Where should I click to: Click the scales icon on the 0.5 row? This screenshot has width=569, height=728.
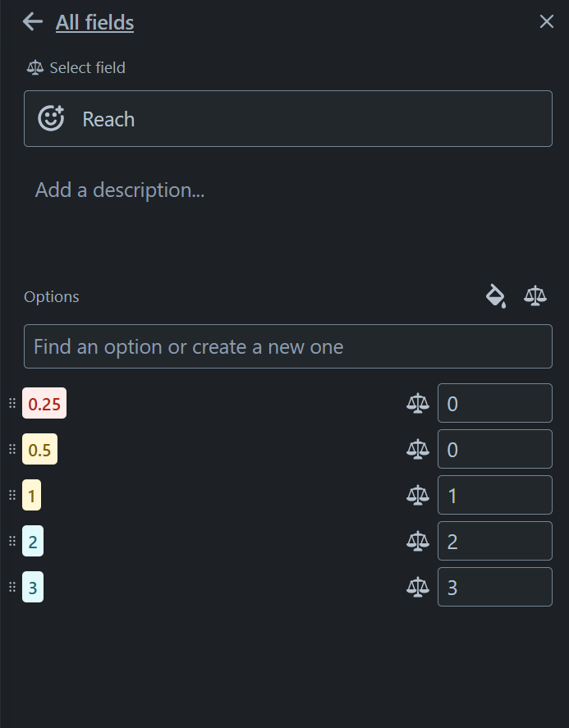(x=419, y=449)
